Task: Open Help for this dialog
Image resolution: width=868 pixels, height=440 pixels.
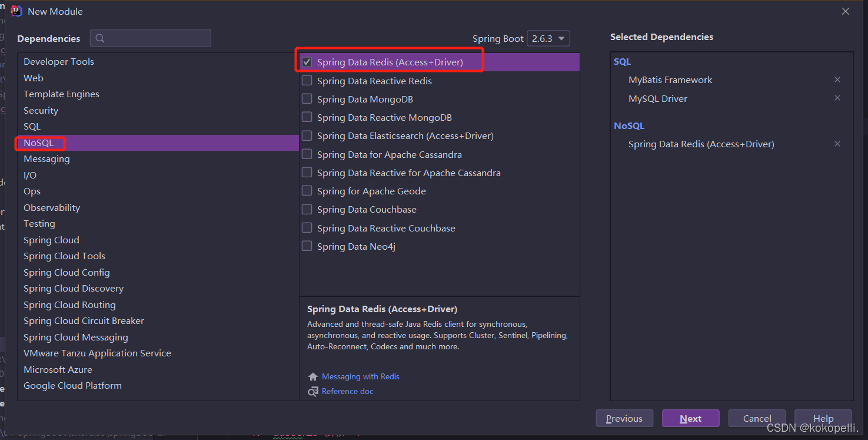Action: (x=823, y=418)
